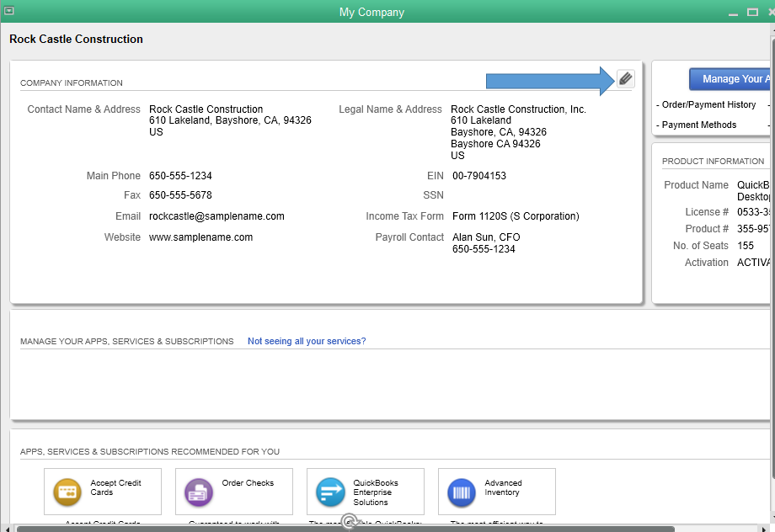Click the Advanced Inventory barcode icon

tap(461, 492)
